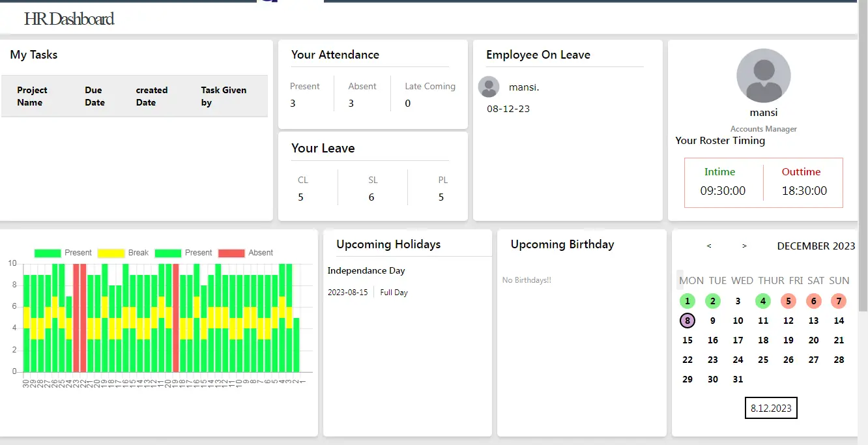The width and height of the screenshot is (868, 445).
Task: Select December 28 on the calendar
Action: 839,360
